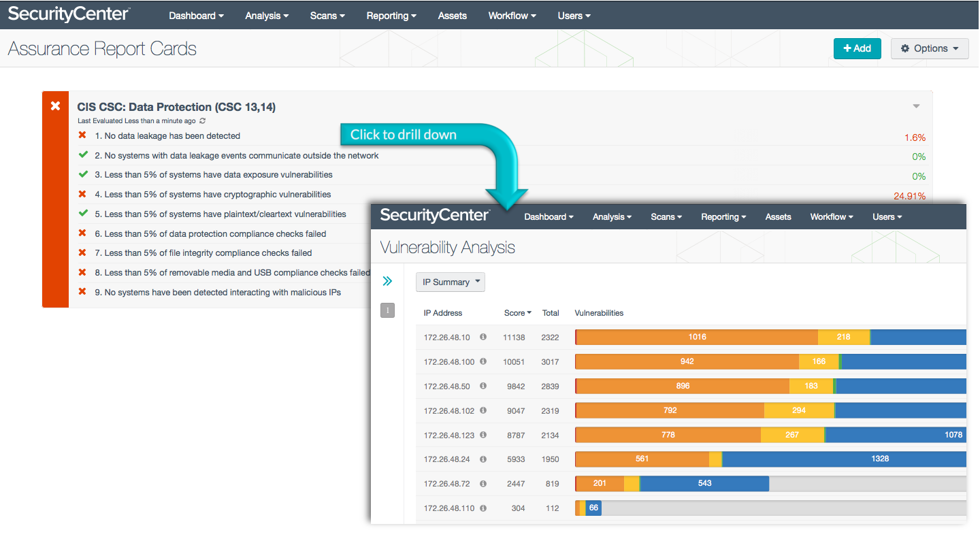
Task: Open Dashboard menu in Vulnerability Analysis window
Action: tap(549, 216)
